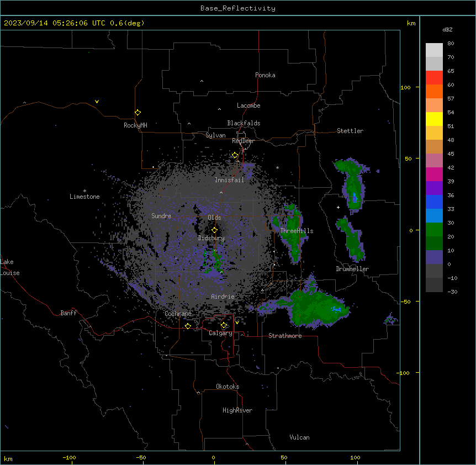Click the Blackfalds town label

[244, 123]
